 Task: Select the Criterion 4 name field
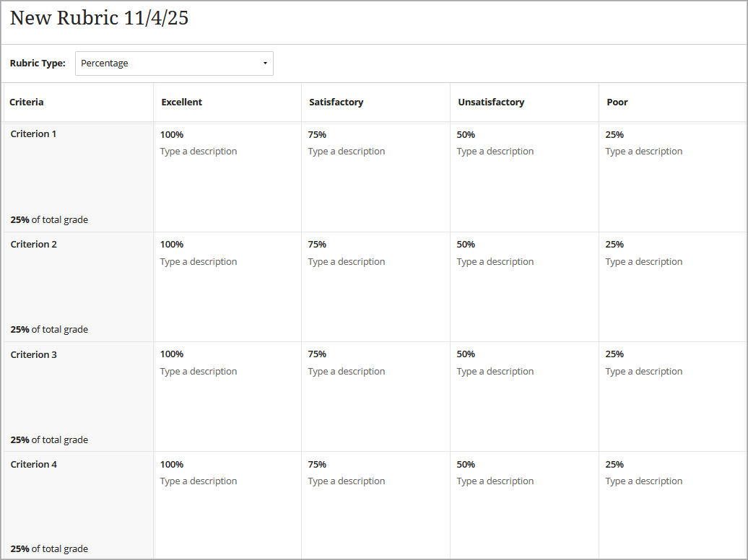pos(33,464)
